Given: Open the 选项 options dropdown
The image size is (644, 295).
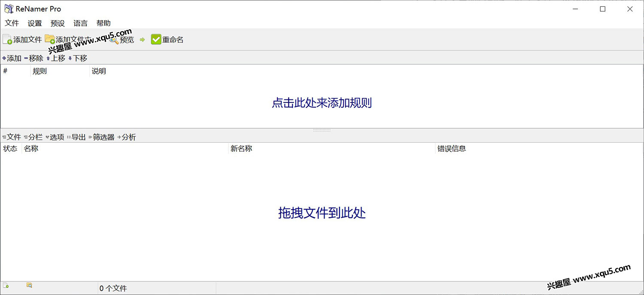Looking at the screenshot, I should (55, 137).
